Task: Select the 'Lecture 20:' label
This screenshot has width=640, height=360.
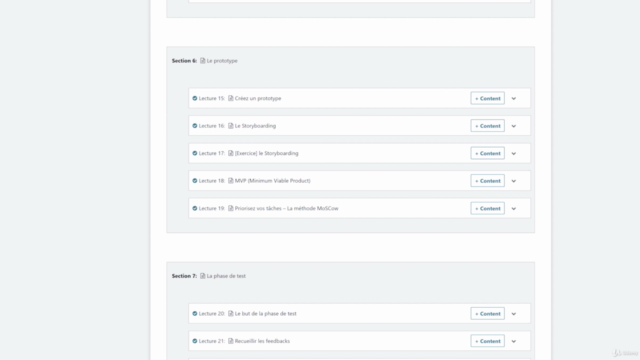Action: (x=212, y=313)
